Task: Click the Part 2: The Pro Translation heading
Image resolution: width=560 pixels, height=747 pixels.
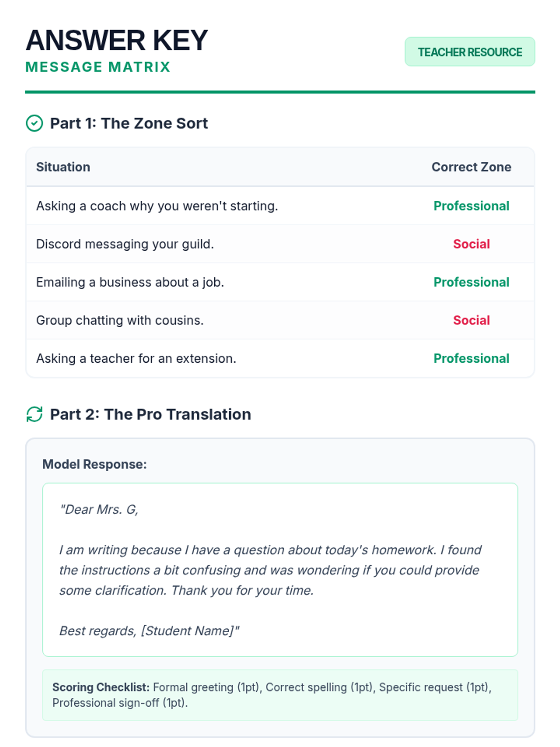Action: point(150,414)
